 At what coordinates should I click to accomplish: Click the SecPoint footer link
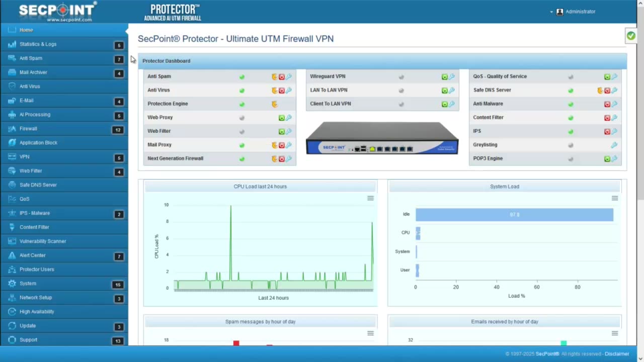point(547,354)
